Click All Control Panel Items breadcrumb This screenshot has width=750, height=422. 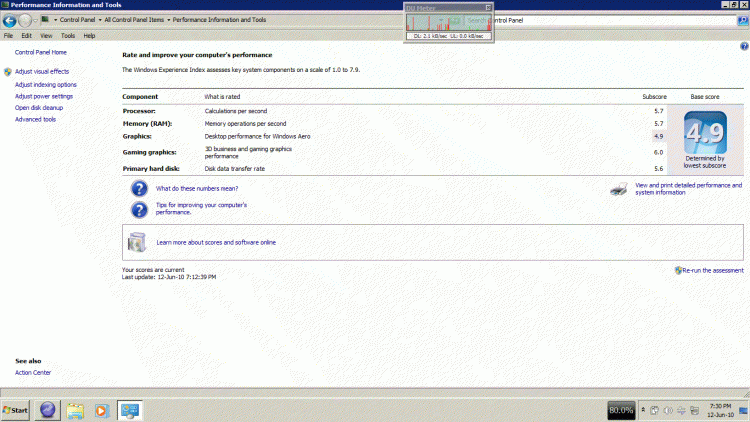tap(134, 20)
